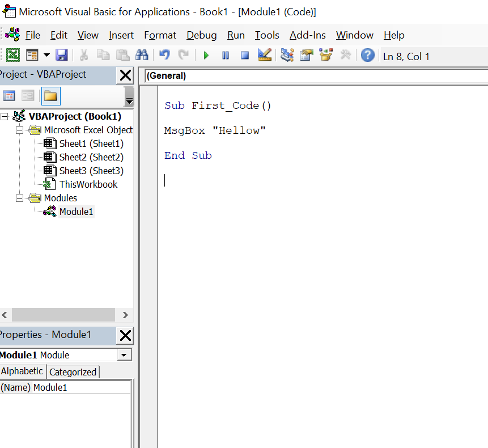Open the Help menu
This screenshot has height=448, width=488.
click(394, 35)
